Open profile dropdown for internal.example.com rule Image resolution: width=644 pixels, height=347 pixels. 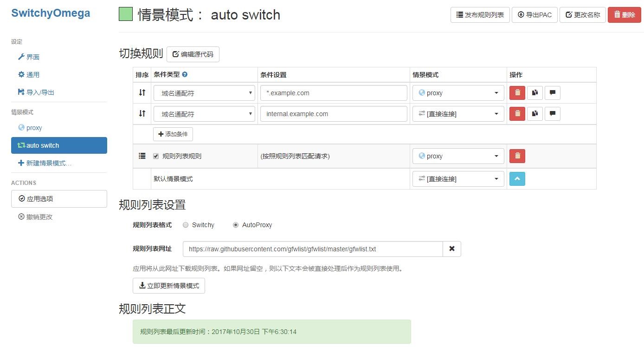point(458,114)
